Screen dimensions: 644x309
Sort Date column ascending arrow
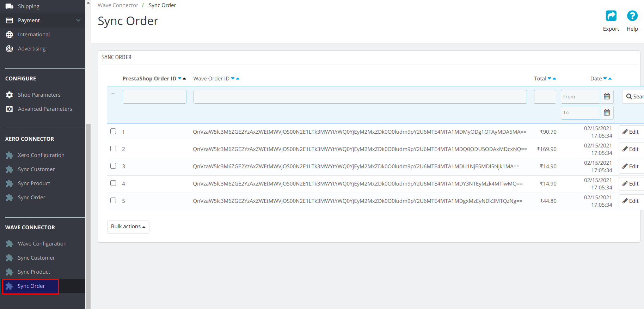pos(610,78)
